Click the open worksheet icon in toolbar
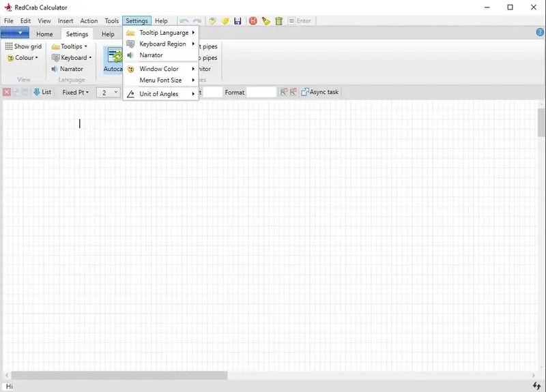The width and height of the screenshot is (546, 392). click(x=212, y=21)
